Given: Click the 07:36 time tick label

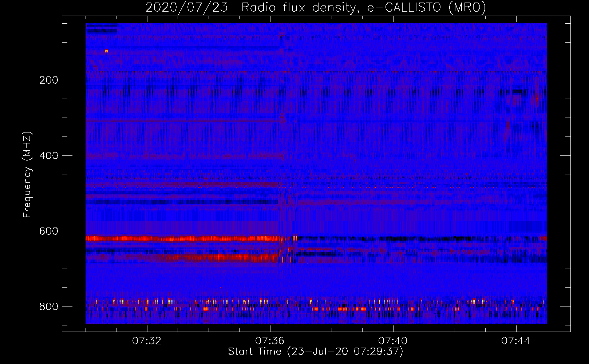Looking at the screenshot, I should click(x=270, y=341).
